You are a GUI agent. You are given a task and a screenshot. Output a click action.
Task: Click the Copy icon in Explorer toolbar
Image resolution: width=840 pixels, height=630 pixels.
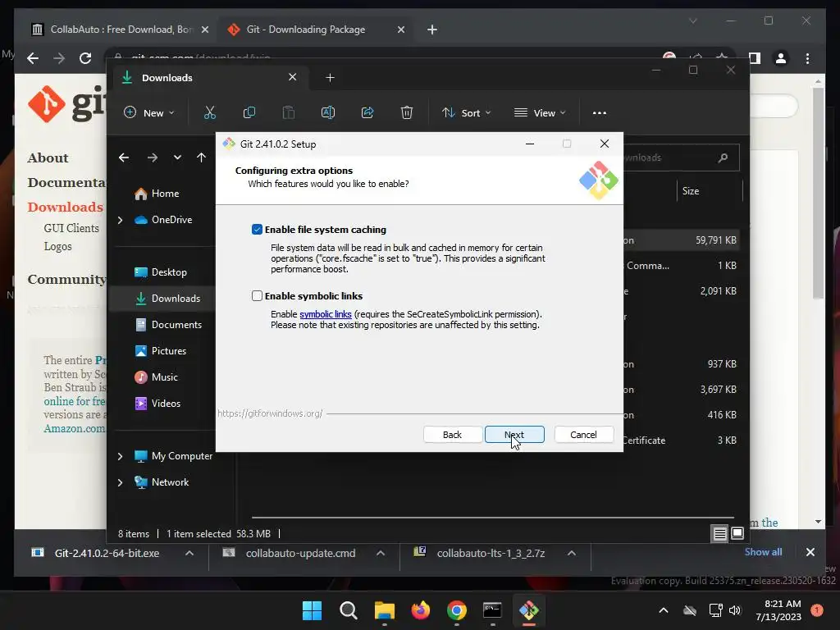click(249, 112)
